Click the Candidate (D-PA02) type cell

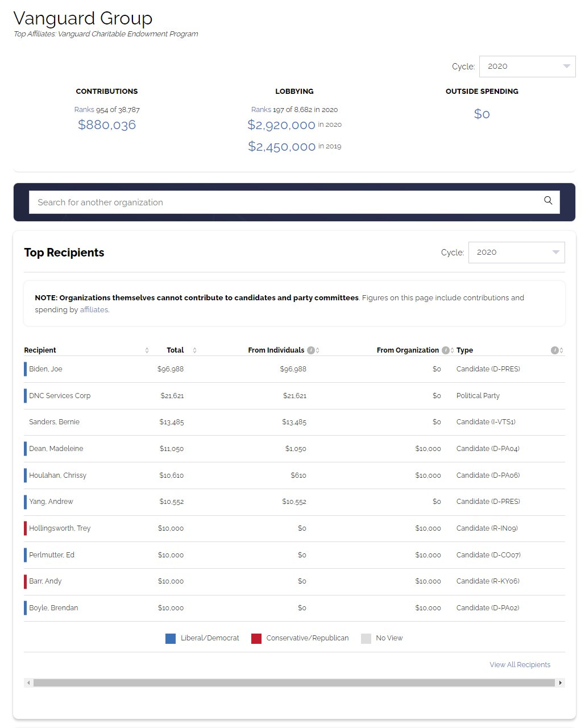coord(488,608)
